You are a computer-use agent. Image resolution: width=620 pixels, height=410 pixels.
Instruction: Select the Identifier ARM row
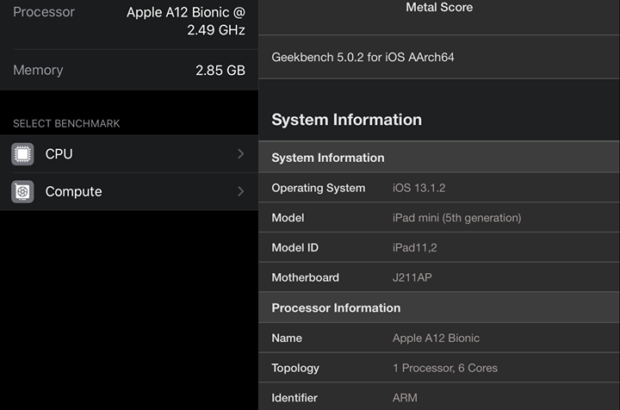click(x=439, y=398)
